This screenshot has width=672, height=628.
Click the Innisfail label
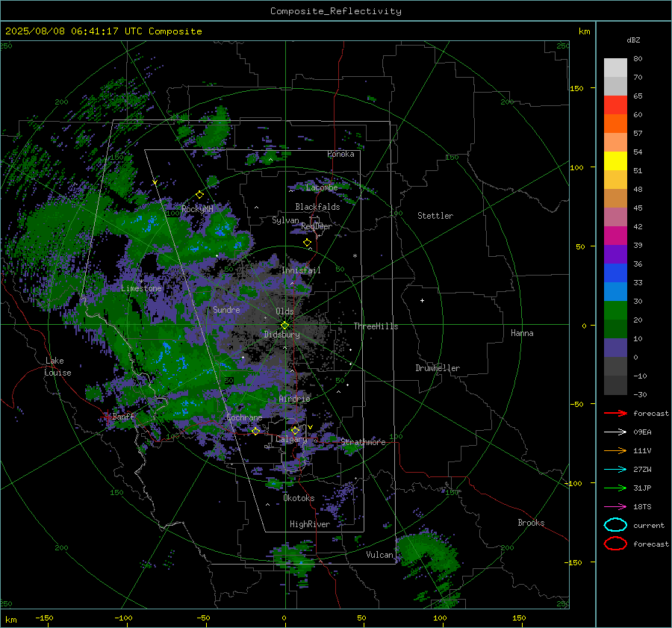coord(301,270)
